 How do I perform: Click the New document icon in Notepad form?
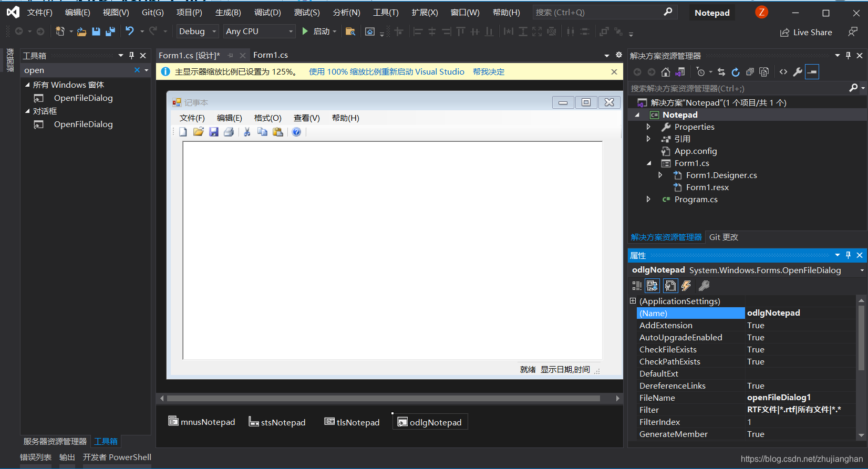[x=183, y=132]
